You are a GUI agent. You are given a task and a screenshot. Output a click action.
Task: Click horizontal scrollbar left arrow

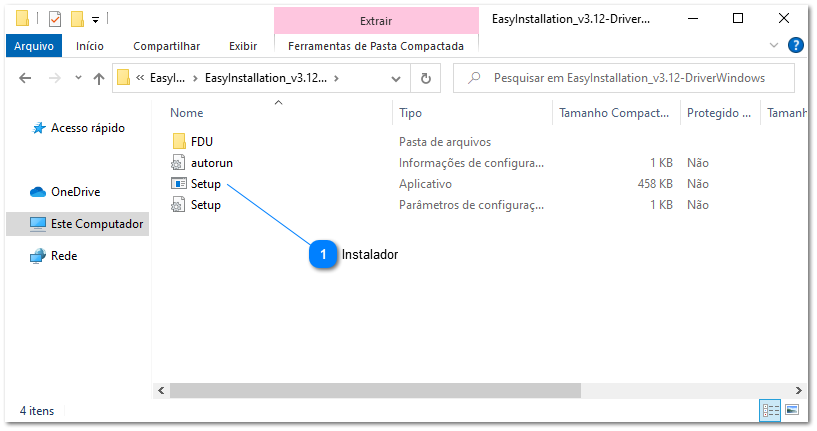pos(161,390)
